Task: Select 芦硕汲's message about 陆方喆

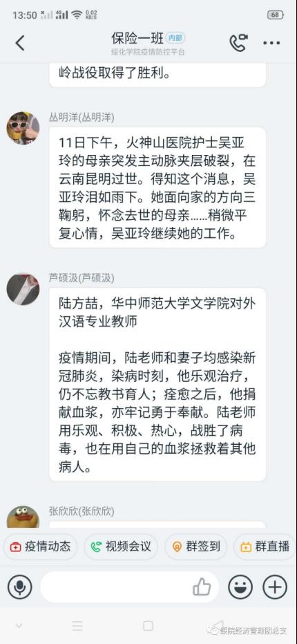Action: coord(157,385)
